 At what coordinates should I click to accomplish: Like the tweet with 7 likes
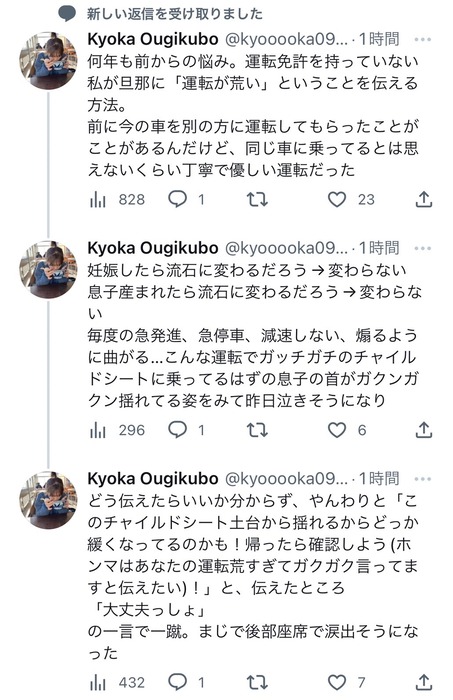(347, 683)
